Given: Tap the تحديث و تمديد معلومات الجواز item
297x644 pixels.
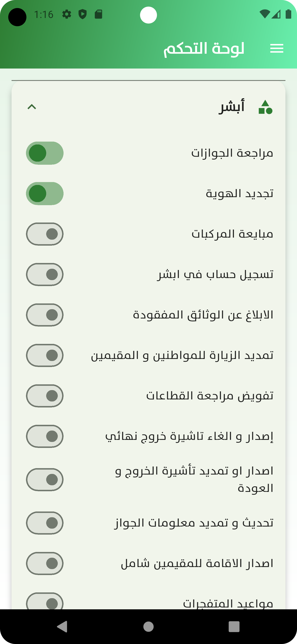Looking at the screenshot, I should (194, 523).
